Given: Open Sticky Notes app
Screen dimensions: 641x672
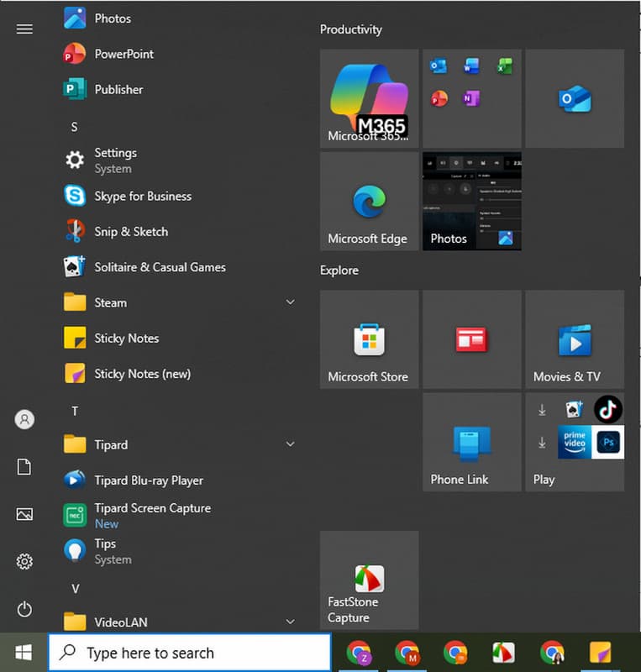Looking at the screenshot, I should (x=180, y=339).
